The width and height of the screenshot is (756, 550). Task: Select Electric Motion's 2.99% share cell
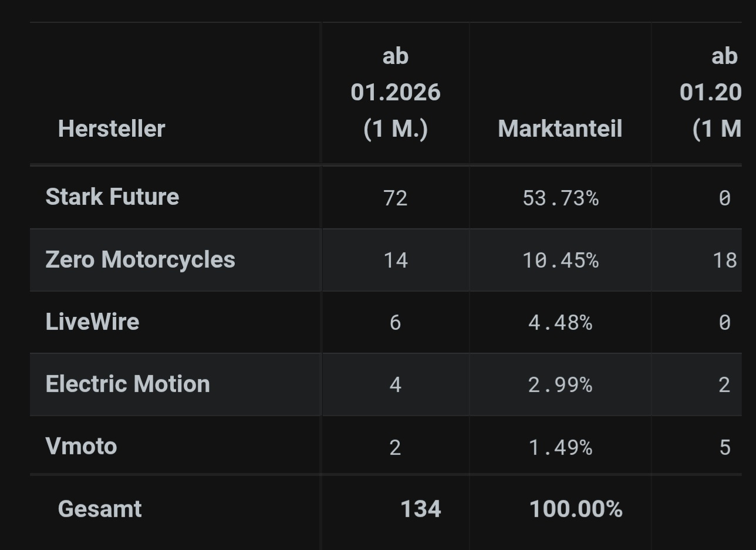pyautogui.click(x=560, y=384)
